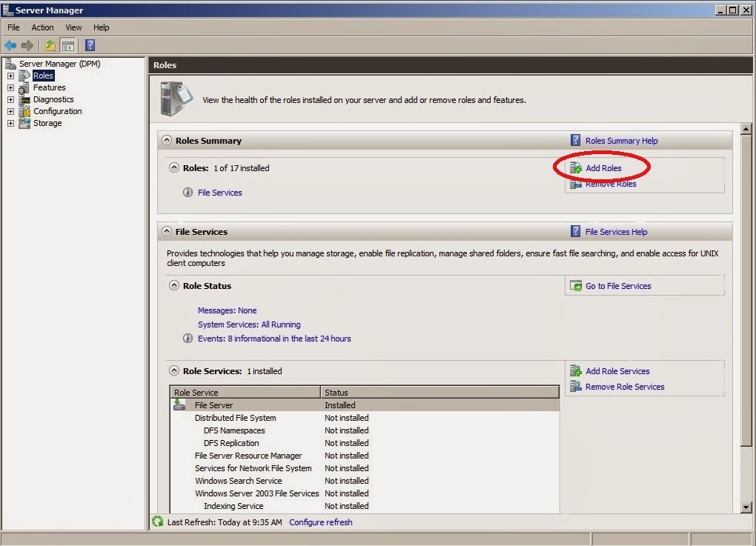
Task: Open System Services: All Running link
Action: point(249,324)
